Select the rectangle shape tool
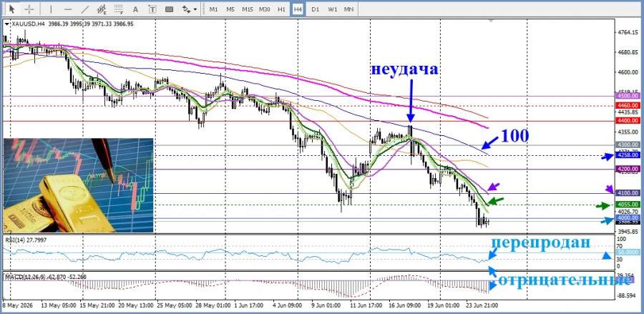 point(169,9)
